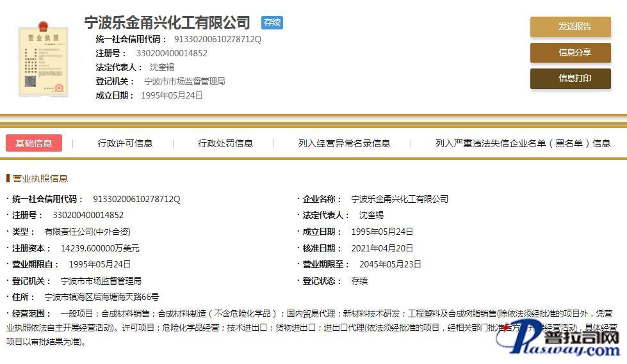Switch to the 列入严重违法失信企业名单（黑名单）信息 tab

pyautogui.click(x=523, y=143)
